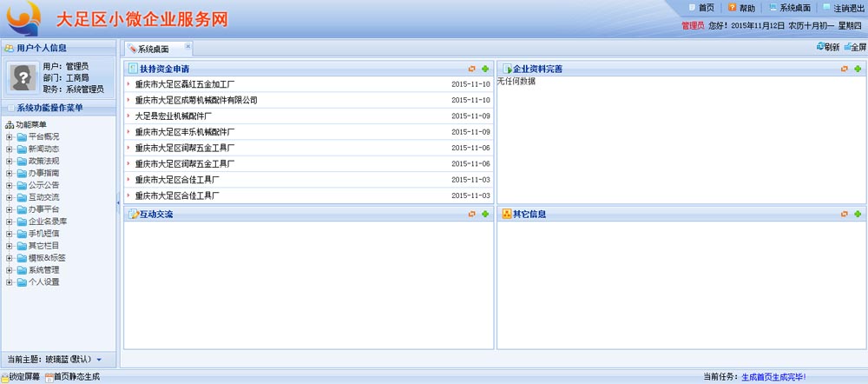Viewport: 868px width, 384px height.
Task: Click the refresh icon in 扶持资金申请 panel
Action: pos(471,69)
